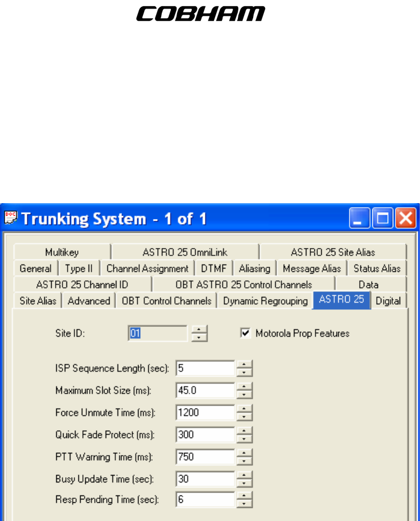Increase the Site ID value
Viewport: 420px width, 521px height.
click(x=199, y=329)
